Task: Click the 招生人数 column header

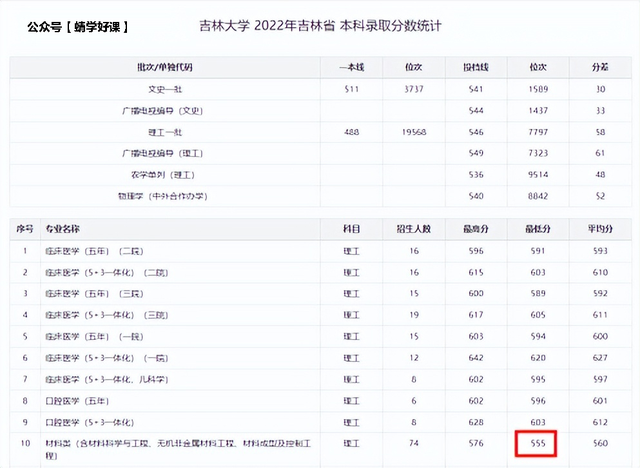Action: (414, 229)
